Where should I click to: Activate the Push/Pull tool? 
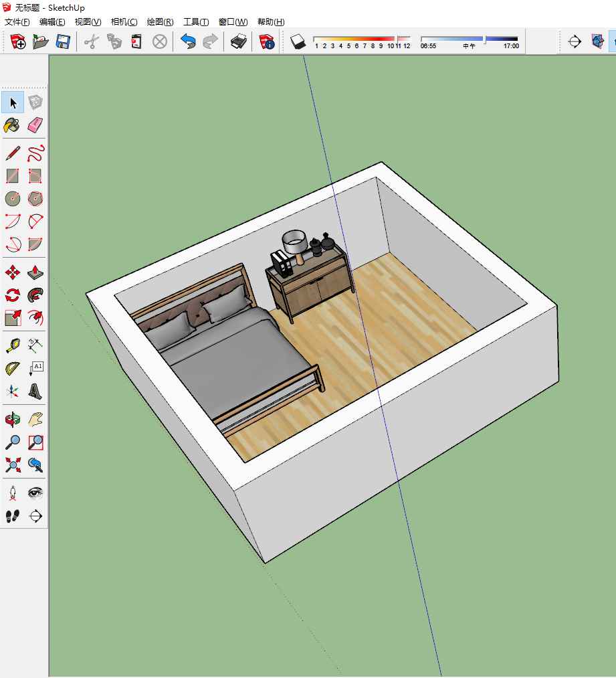click(35, 273)
